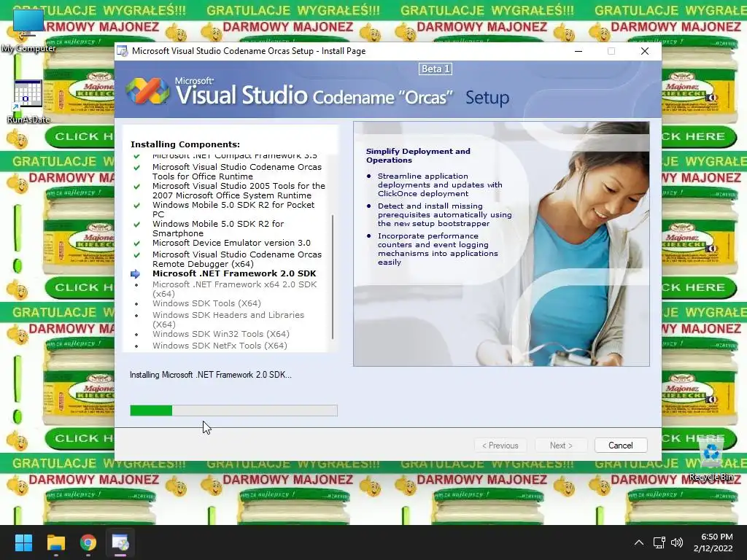Open volume control tray icon
Image resolution: width=747 pixels, height=560 pixels.
pyautogui.click(x=676, y=542)
